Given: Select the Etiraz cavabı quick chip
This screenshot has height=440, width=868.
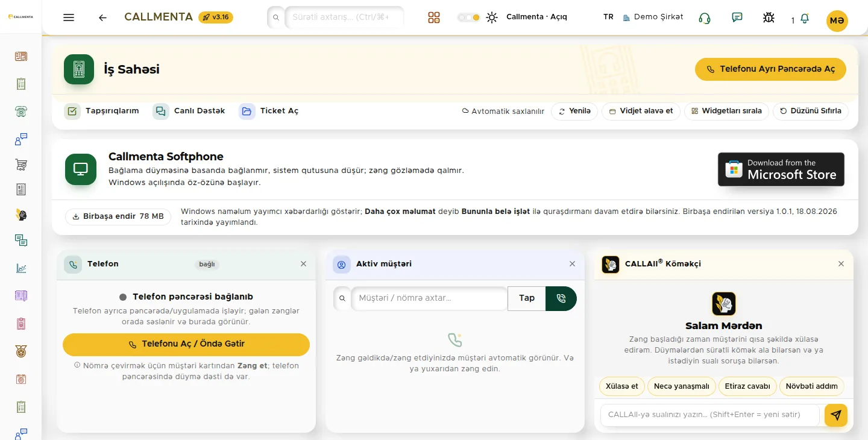Looking at the screenshot, I should 747,386.
